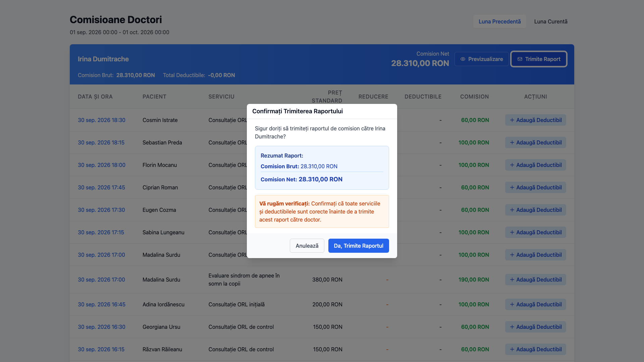The image size is (644, 362).
Task: Switch to Luna Curentă tab
Action: point(551,21)
